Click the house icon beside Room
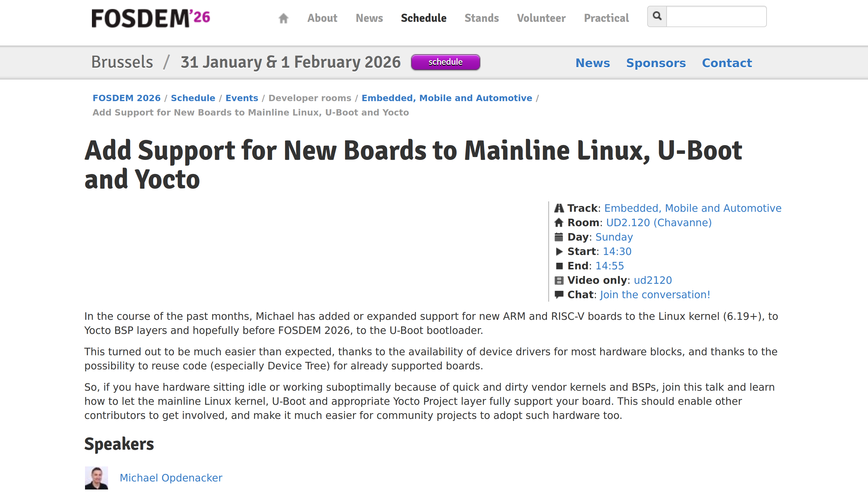Image resolution: width=868 pixels, height=499 pixels. tap(559, 223)
